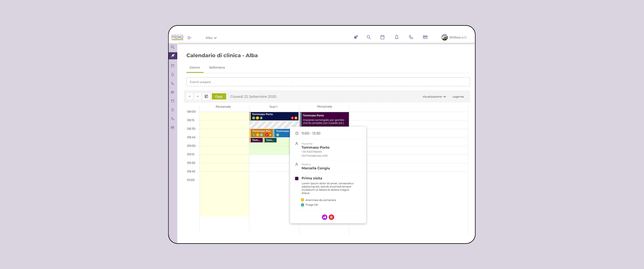Click the bell notifications icon in header
This screenshot has width=644, height=269.
click(x=397, y=37)
